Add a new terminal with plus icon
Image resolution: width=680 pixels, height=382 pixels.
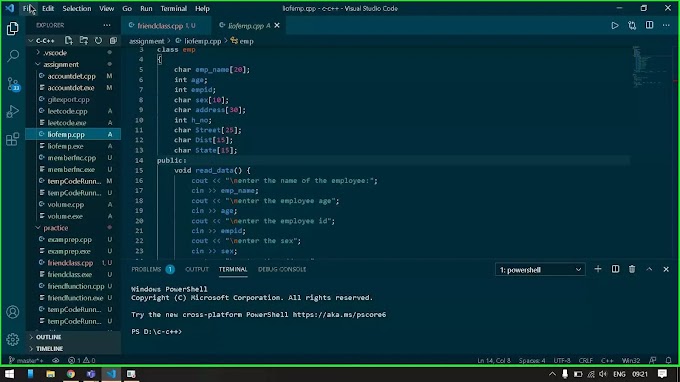pos(598,269)
